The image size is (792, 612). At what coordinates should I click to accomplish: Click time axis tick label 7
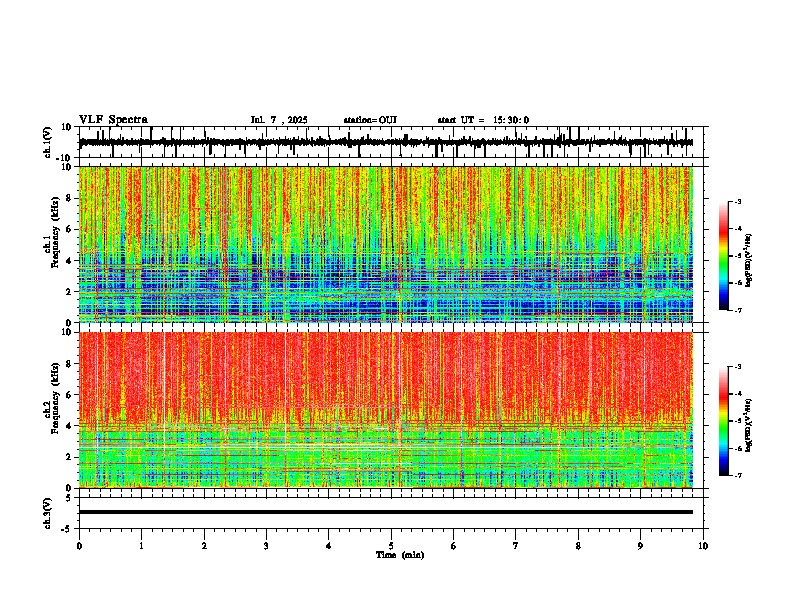point(516,546)
